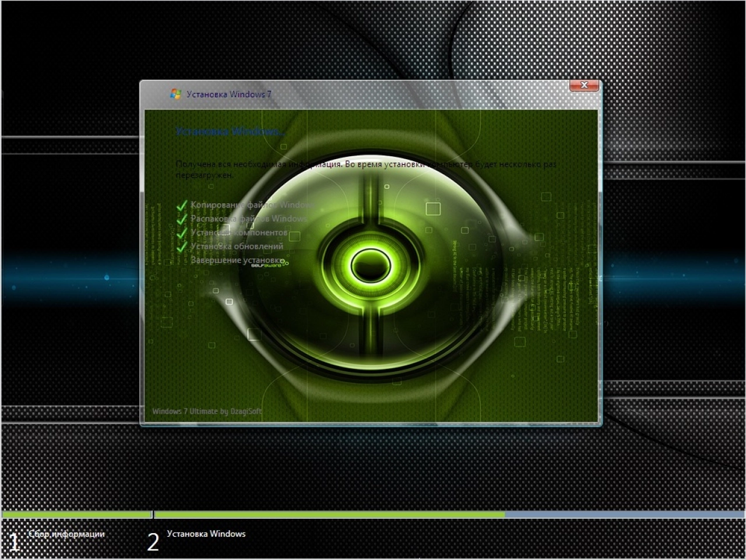Click checkmark next to Распаковка файлов Windows
Viewport: 746px width, 560px height.
point(181,219)
